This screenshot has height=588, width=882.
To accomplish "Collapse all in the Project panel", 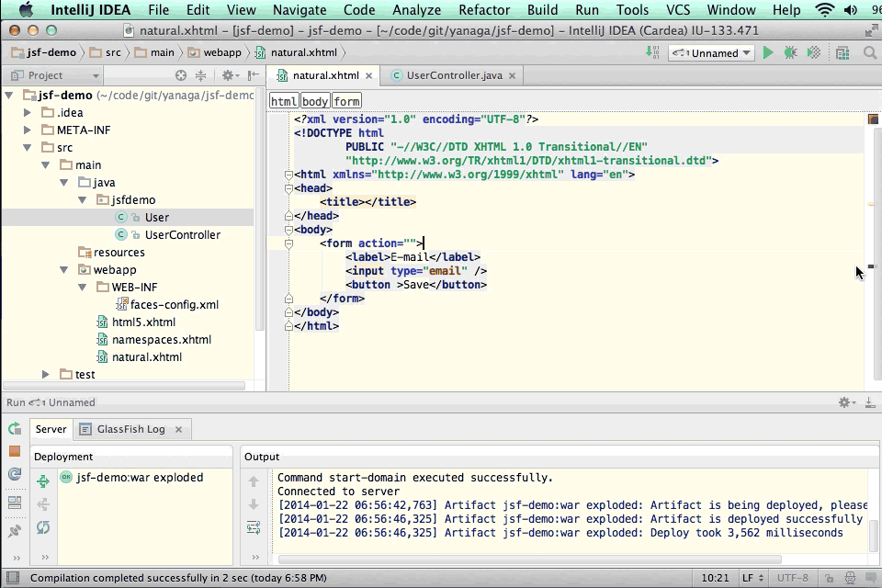I will [x=200, y=75].
